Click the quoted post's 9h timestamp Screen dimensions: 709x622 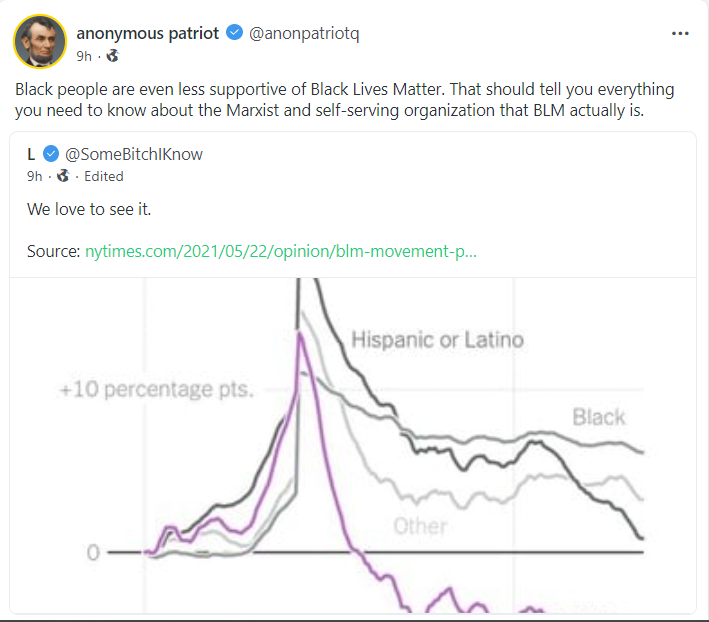(35, 176)
